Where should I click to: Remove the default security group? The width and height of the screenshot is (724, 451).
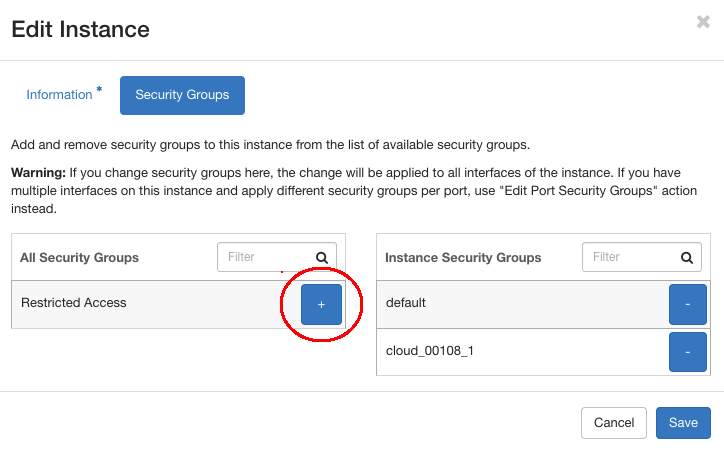pyautogui.click(x=687, y=304)
